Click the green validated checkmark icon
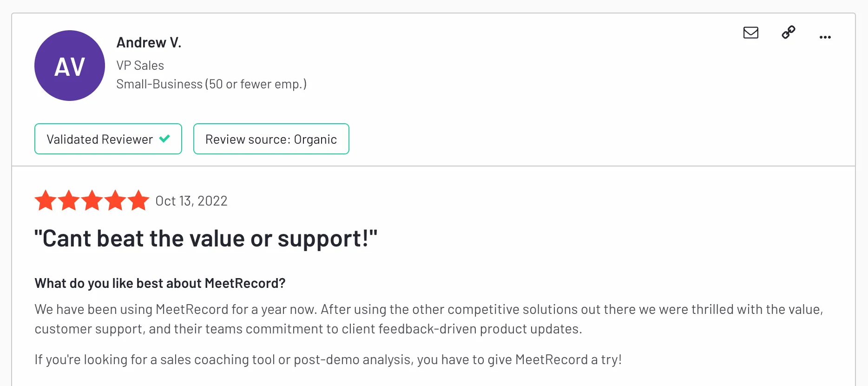 [164, 139]
